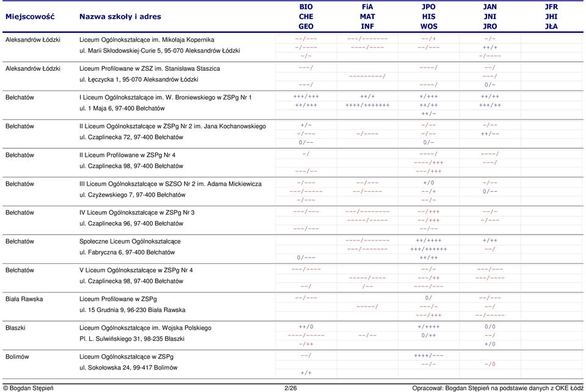
Task: Click address 'ul. Czaplinecka 72, 97-400 Bełchatów'
Action: tap(131, 137)
